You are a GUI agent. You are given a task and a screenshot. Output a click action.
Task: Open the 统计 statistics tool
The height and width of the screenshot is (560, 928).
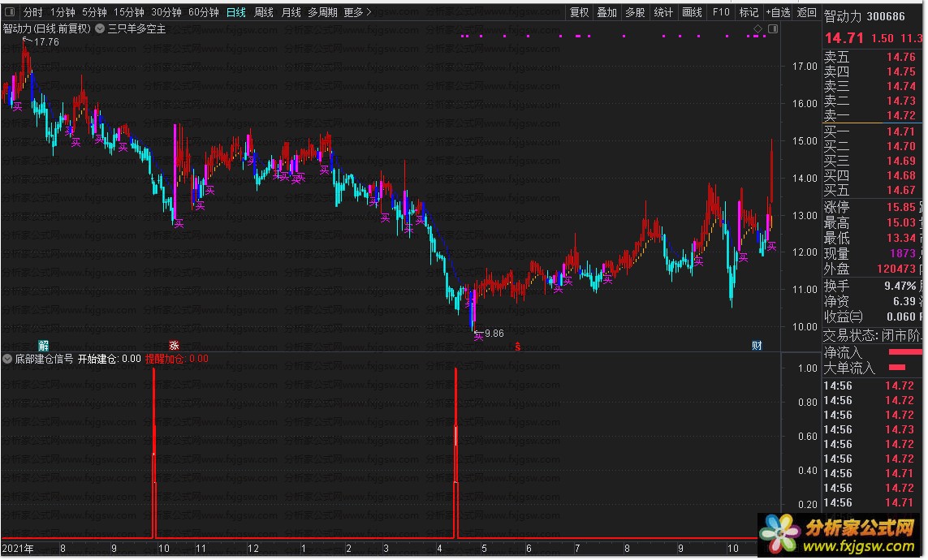[x=663, y=12]
